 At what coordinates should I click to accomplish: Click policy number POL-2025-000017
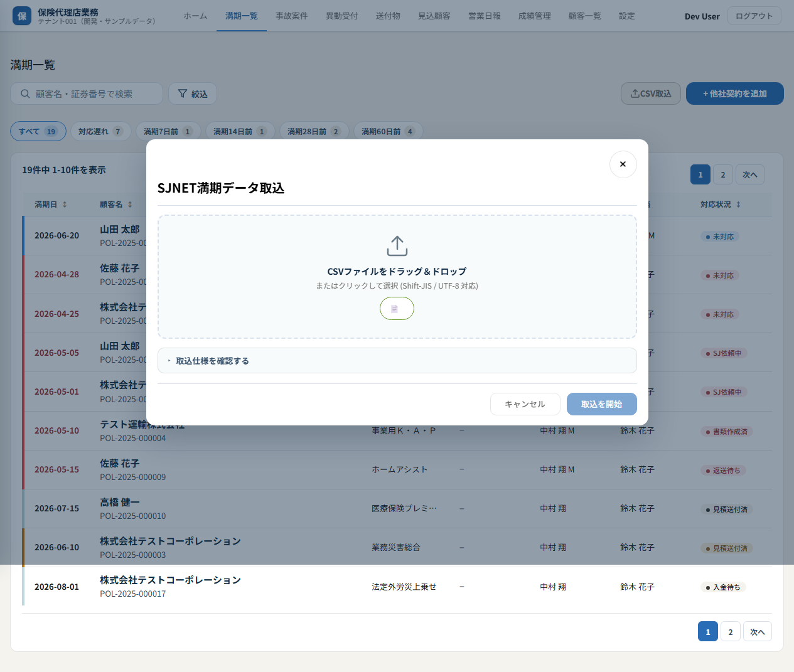coord(133,594)
